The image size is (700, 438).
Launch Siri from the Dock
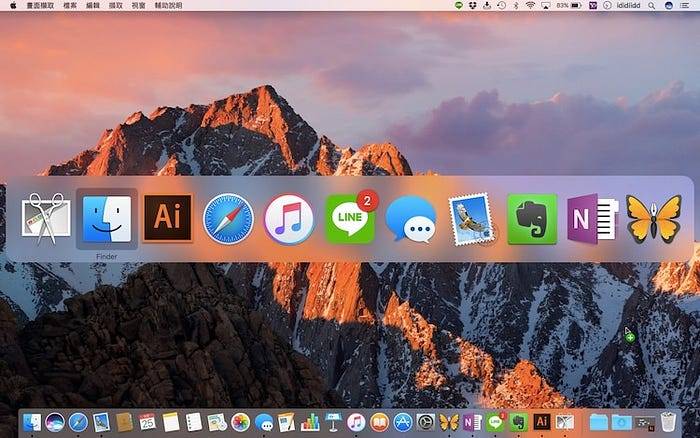point(55,422)
